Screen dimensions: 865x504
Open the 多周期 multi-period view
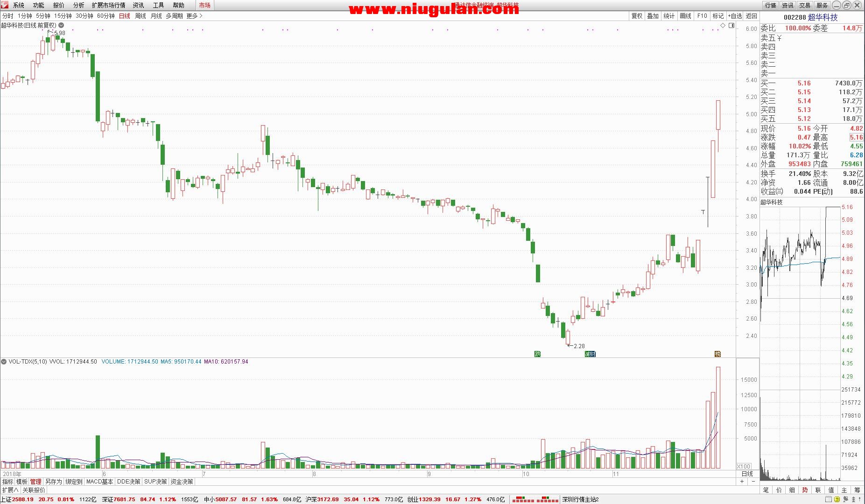pos(174,16)
